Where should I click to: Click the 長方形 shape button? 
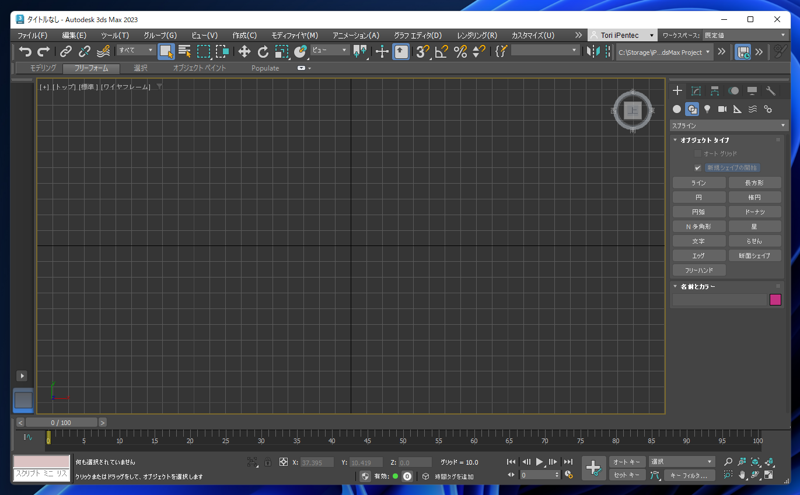[754, 183]
